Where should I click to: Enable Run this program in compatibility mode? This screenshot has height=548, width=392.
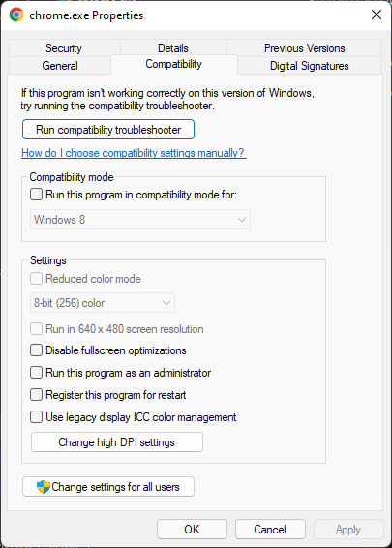pyautogui.click(x=37, y=195)
